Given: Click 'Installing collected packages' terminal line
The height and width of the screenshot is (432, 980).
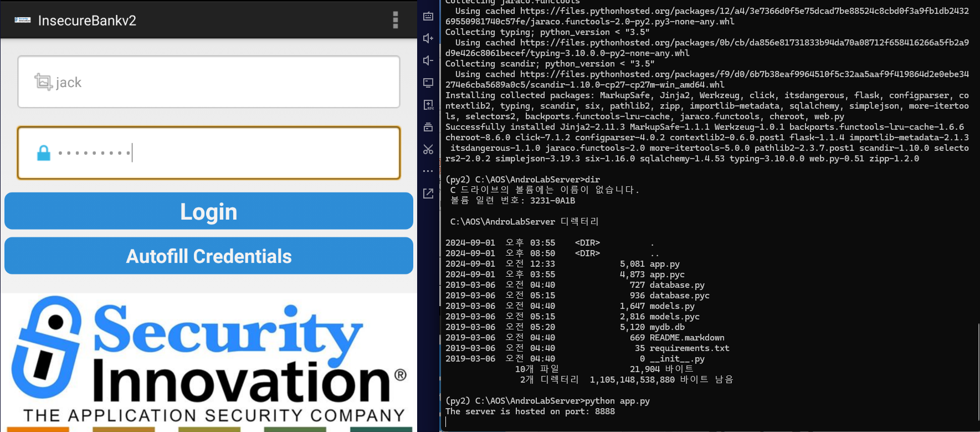Looking at the screenshot, I should [707, 95].
